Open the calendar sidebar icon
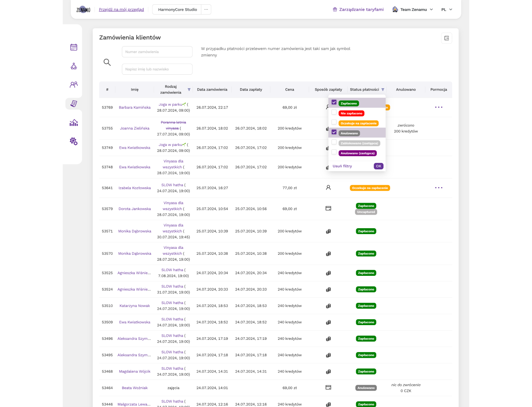This screenshot has height=407, width=532. pos(74,47)
